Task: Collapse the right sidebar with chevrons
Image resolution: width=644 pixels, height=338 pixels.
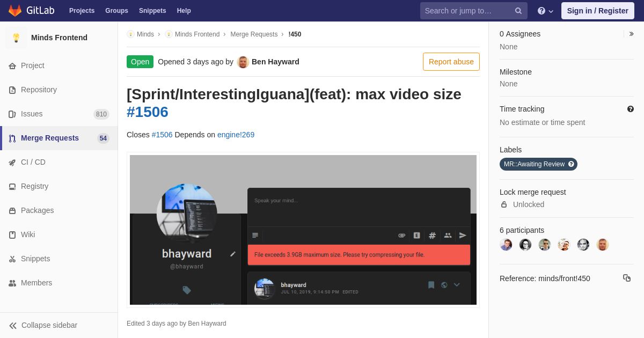Action: point(632,34)
